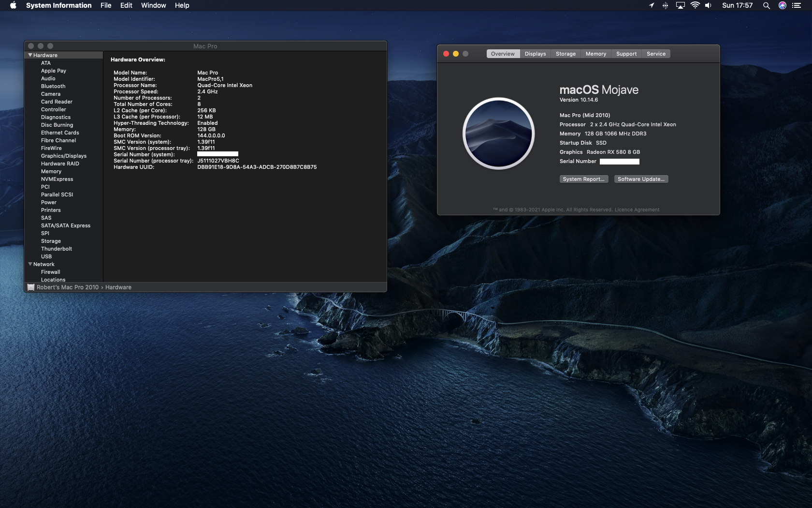The width and height of the screenshot is (812, 508).
Task: Click the Location Services arrow icon
Action: point(652,5)
